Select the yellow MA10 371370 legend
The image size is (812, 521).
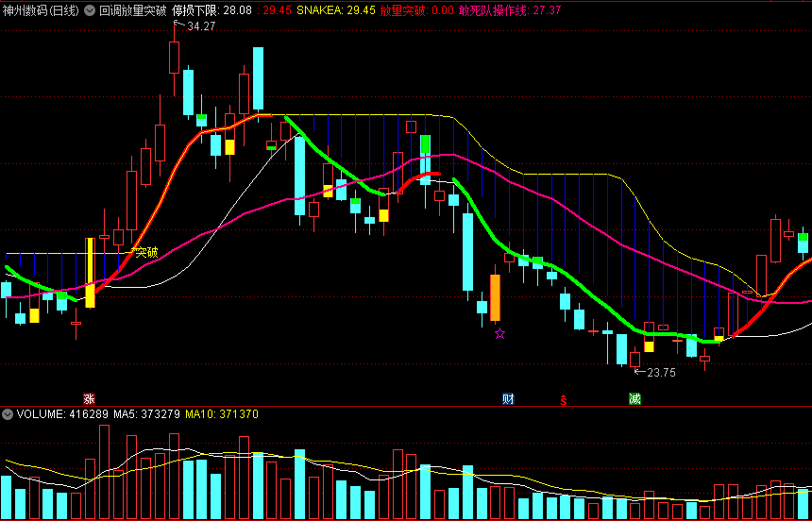222,414
